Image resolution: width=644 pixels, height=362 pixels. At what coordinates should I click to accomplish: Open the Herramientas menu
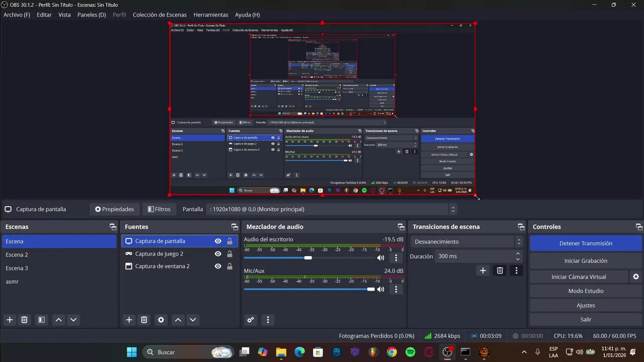click(x=211, y=15)
